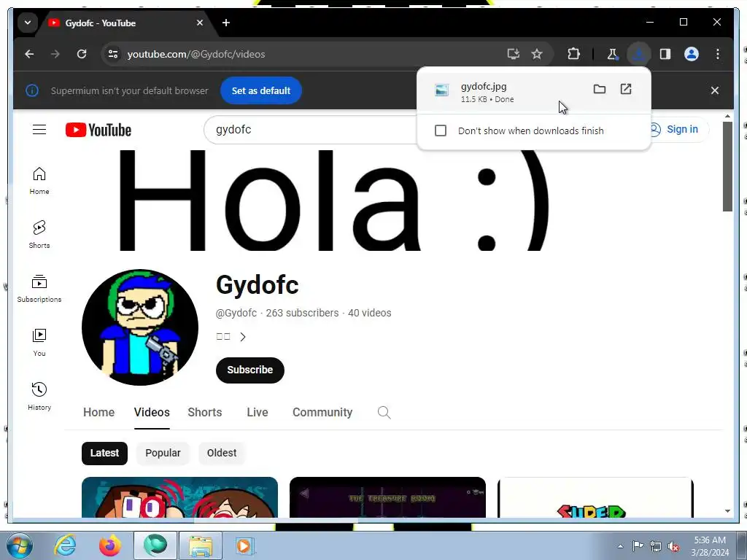Open You section in sidebar

(x=39, y=343)
